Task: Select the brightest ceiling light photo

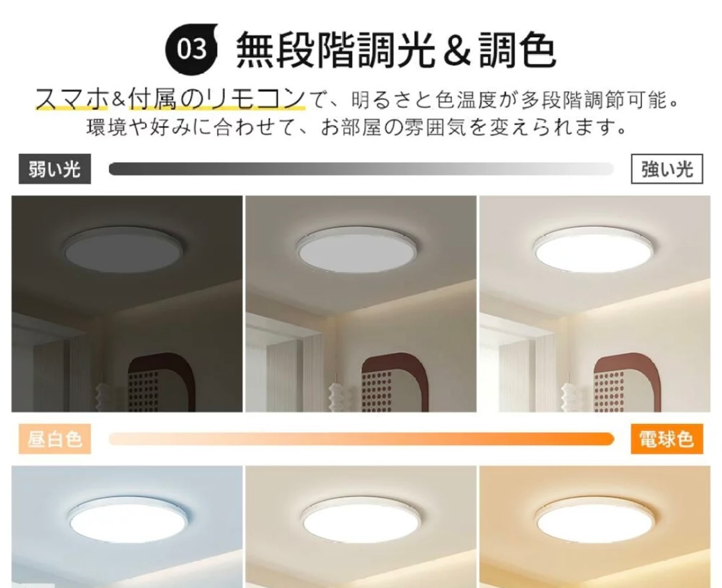Action: point(595,304)
